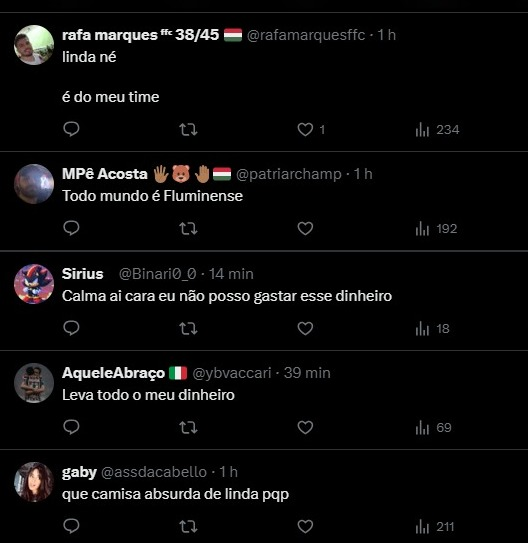Reply to 'Todo mundo é Fluminense' tweet
Screen dimensions: 528x543
pyautogui.click(x=71, y=229)
